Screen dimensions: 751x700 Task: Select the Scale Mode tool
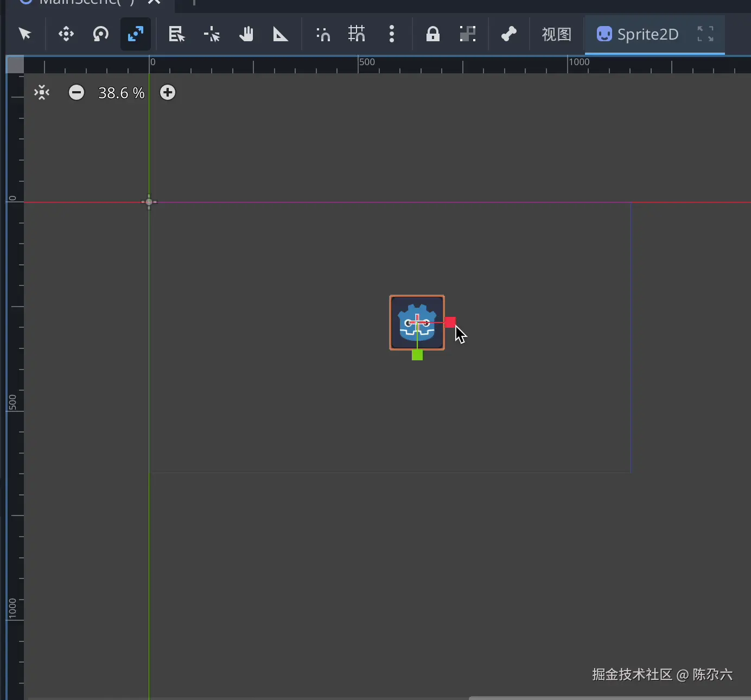[136, 34]
